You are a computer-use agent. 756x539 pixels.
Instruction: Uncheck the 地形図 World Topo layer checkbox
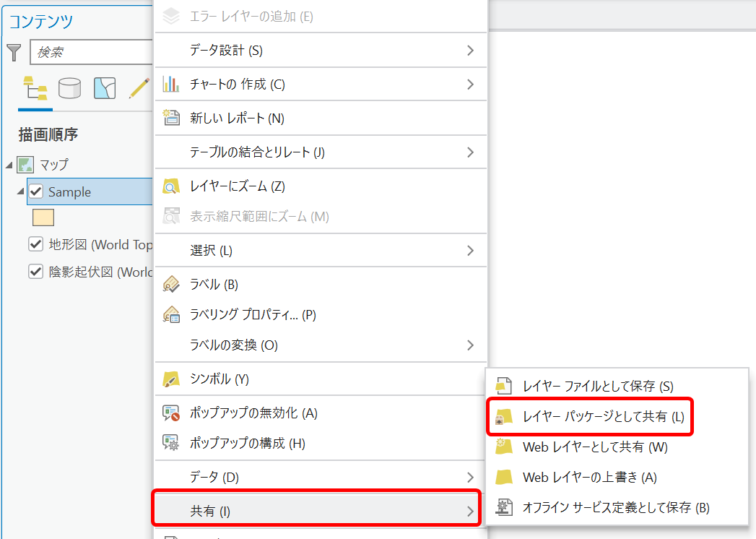[x=36, y=244]
